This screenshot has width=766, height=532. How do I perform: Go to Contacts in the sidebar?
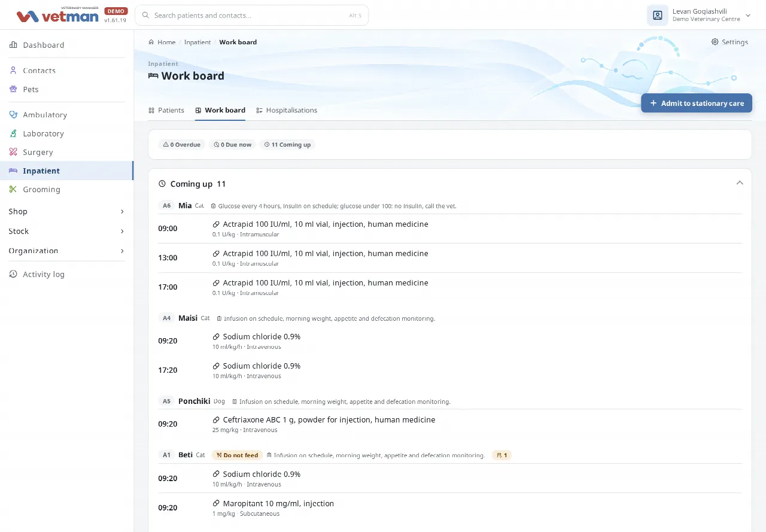(x=66, y=71)
